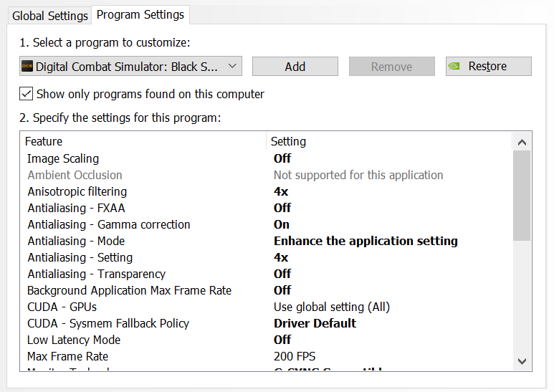Click the scrollbar down arrow
The width and height of the screenshot is (554, 392).
[x=522, y=361]
